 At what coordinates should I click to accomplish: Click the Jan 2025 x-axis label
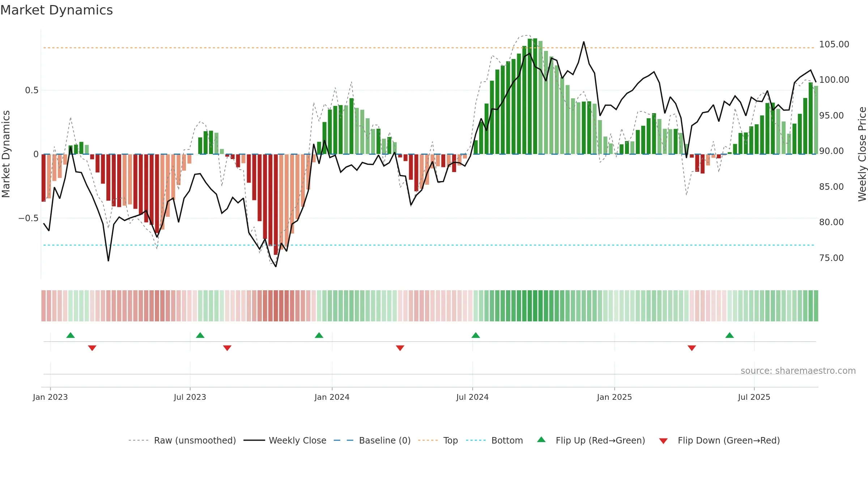point(614,397)
